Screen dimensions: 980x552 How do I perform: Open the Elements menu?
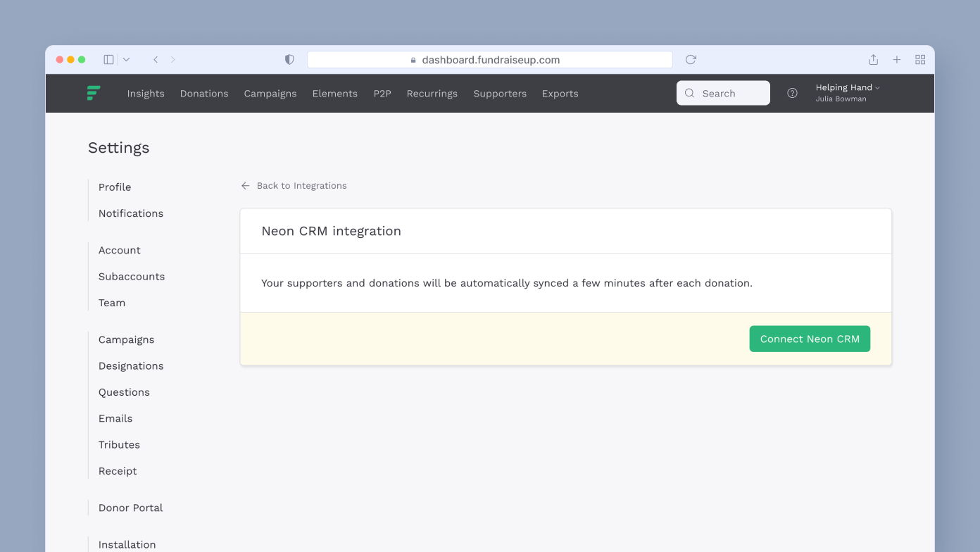click(335, 94)
